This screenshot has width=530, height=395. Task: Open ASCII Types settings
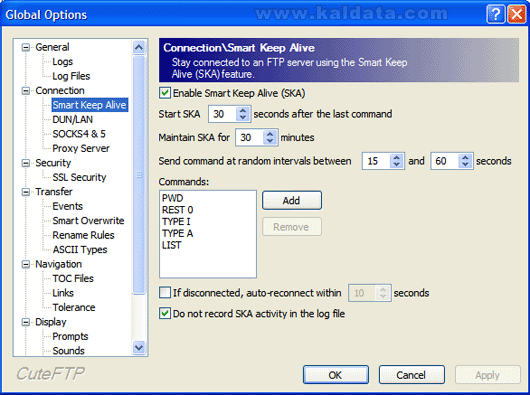(x=80, y=250)
